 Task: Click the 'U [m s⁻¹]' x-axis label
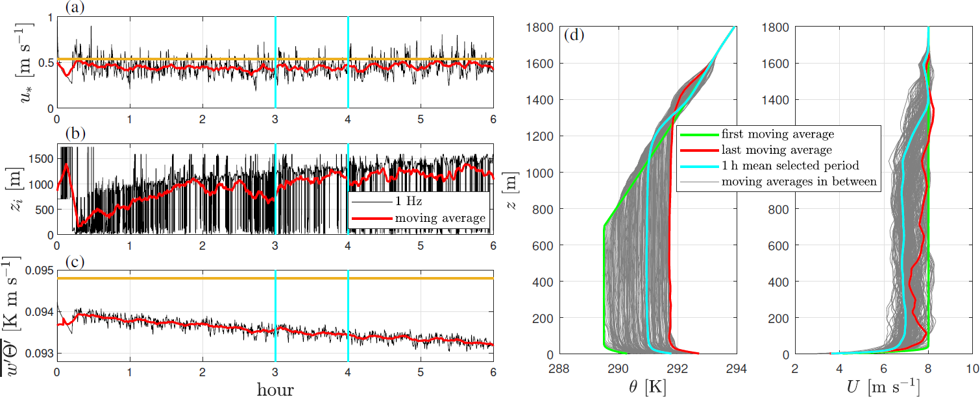(888, 387)
